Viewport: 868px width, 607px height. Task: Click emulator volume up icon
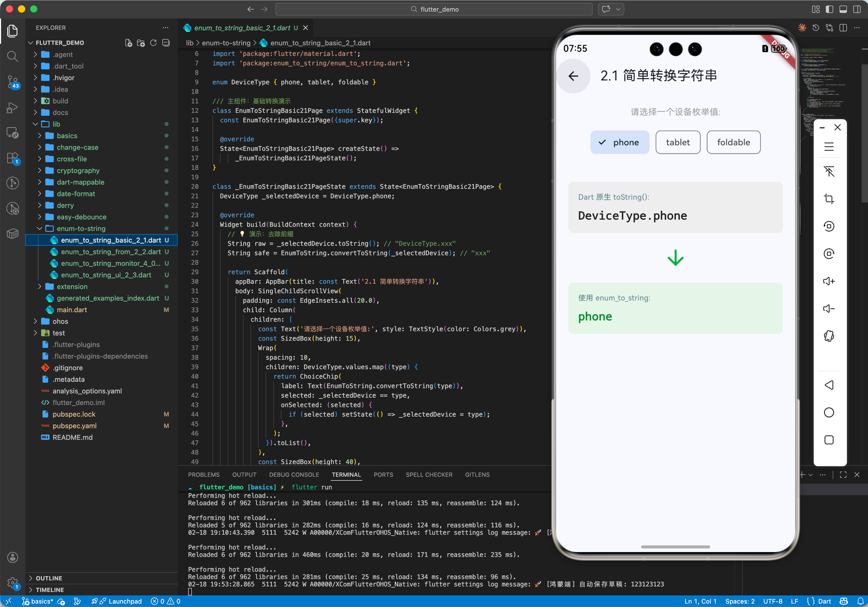tap(829, 281)
